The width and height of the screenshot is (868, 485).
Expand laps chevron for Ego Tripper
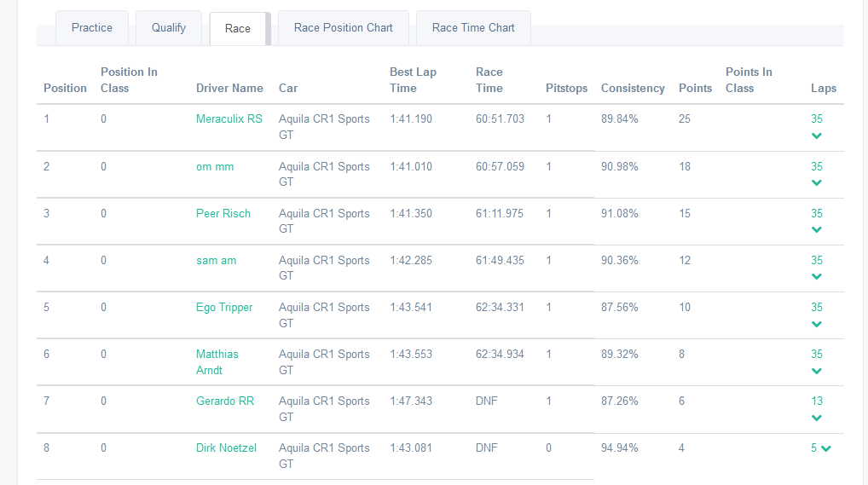[817, 324]
